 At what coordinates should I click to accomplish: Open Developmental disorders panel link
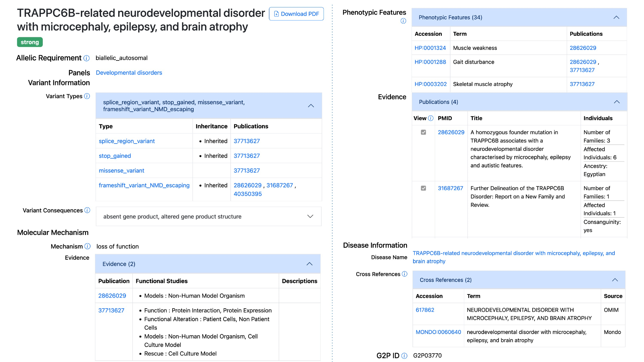coord(129,73)
